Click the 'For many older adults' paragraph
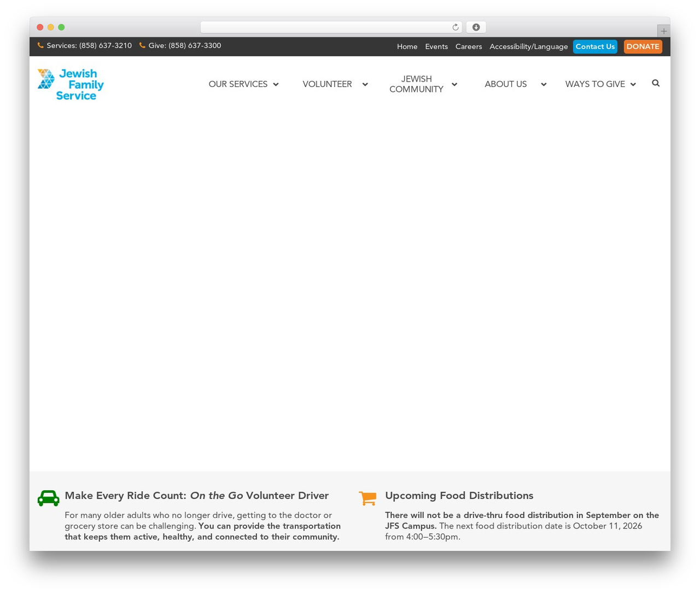 click(203, 526)
